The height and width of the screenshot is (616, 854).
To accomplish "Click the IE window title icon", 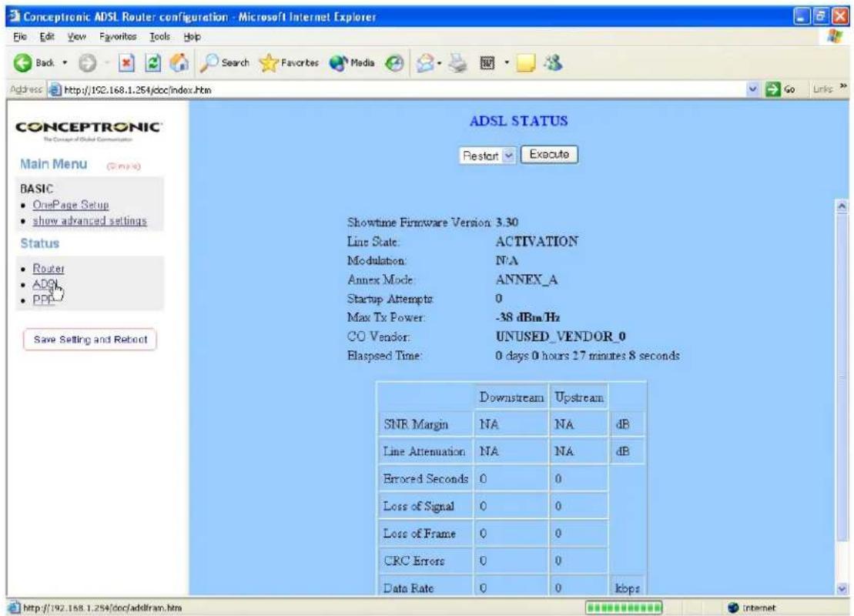I will pos(15,16).
